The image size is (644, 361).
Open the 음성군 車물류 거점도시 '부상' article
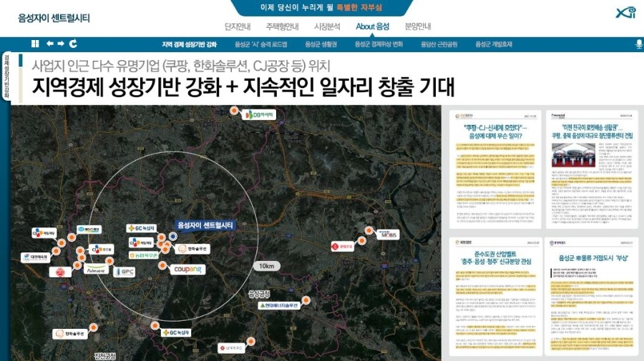pos(592,296)
